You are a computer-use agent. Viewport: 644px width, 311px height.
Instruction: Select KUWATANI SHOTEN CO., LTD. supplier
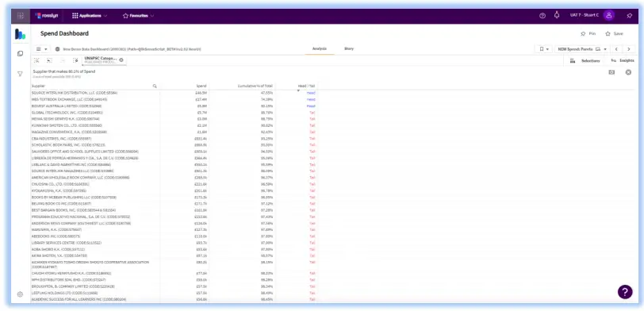(x=67, y=125)
